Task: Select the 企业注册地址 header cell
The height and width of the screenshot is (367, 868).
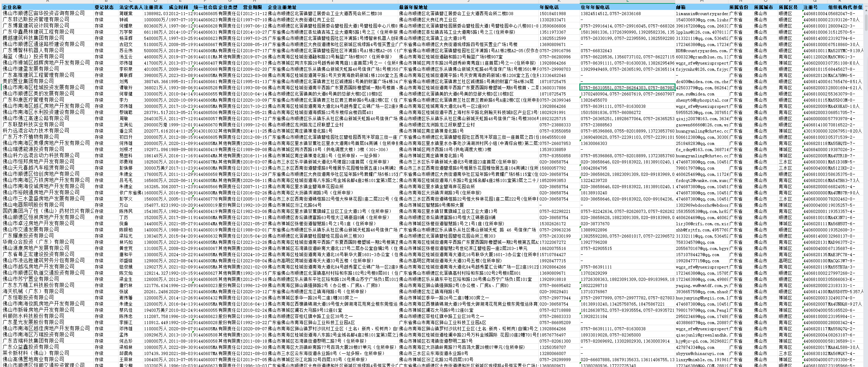Action: point(282,7)
